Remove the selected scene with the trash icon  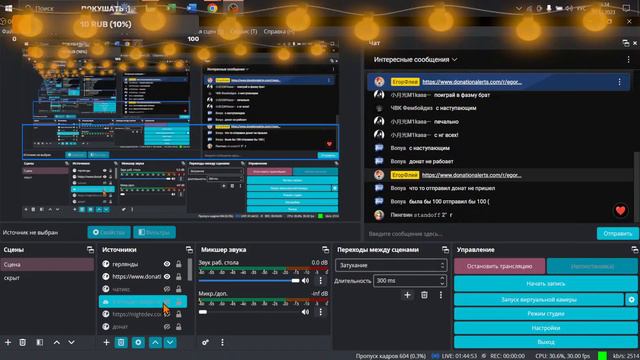click(22, 342)
